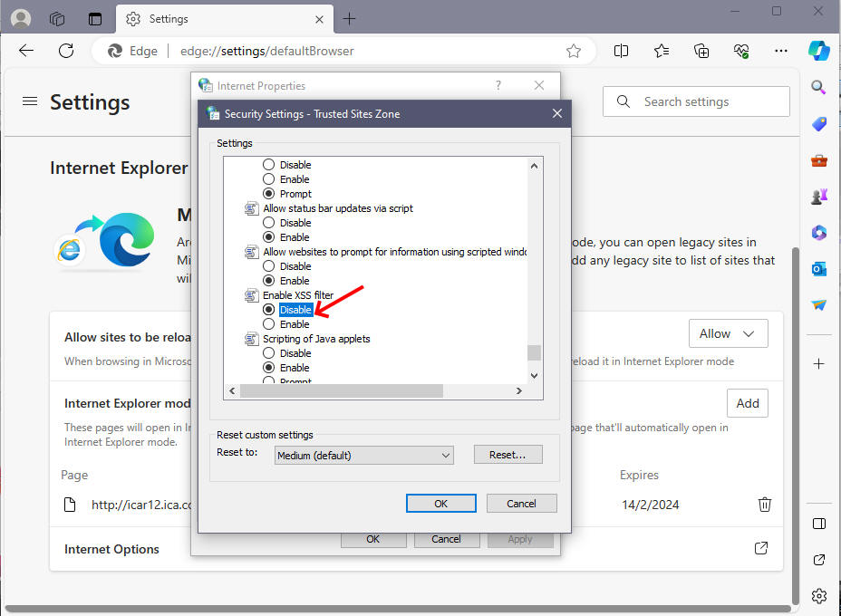Launch Copilot from the top-right icon
Viewport: 841px width, 616px height.
819,51
